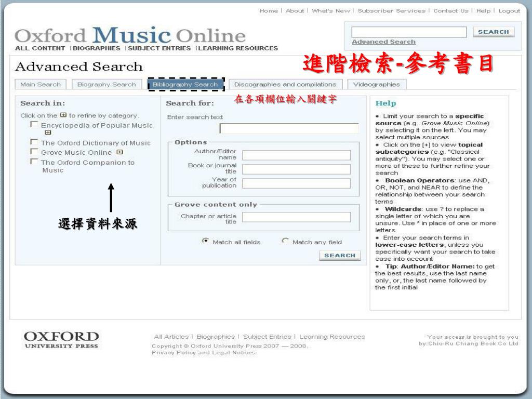Open Subscriber Services link
Image resolution: width=532 pixels, height=399 pixels.
pyautogui.click(x=392, y=11)
